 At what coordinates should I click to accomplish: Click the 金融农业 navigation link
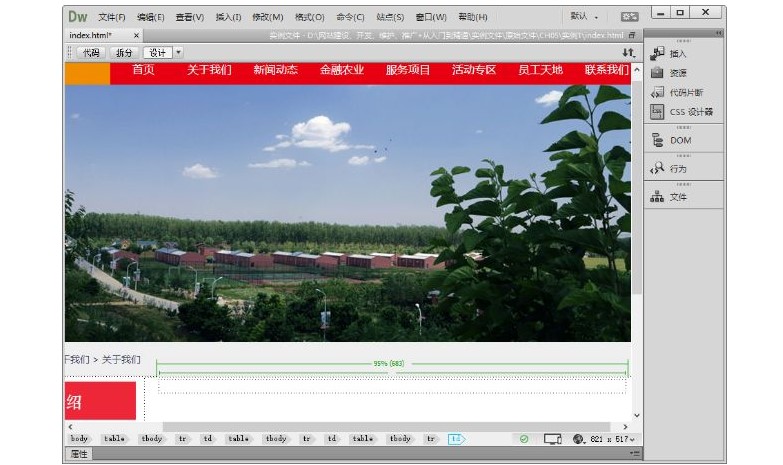(342, 70)
